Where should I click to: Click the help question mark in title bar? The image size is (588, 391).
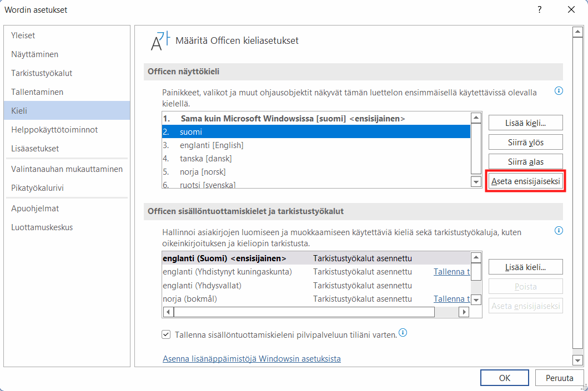tap(539, 10)
